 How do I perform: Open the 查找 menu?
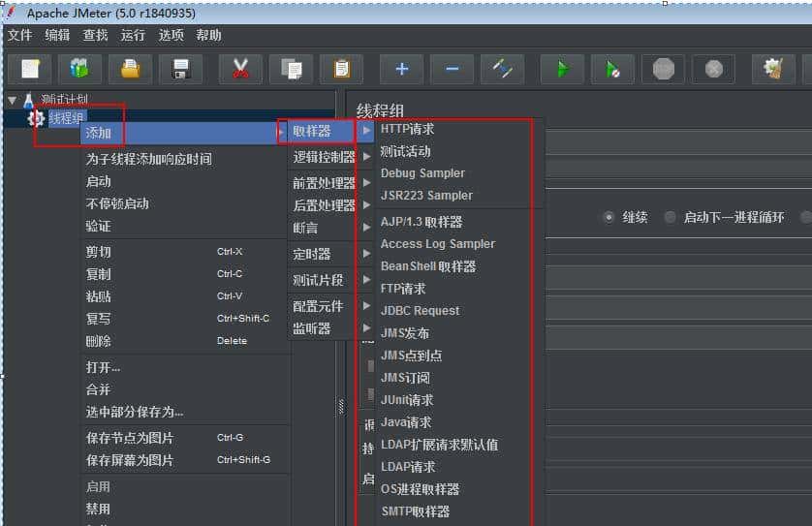pyautogui.click(x=95, y=35)
